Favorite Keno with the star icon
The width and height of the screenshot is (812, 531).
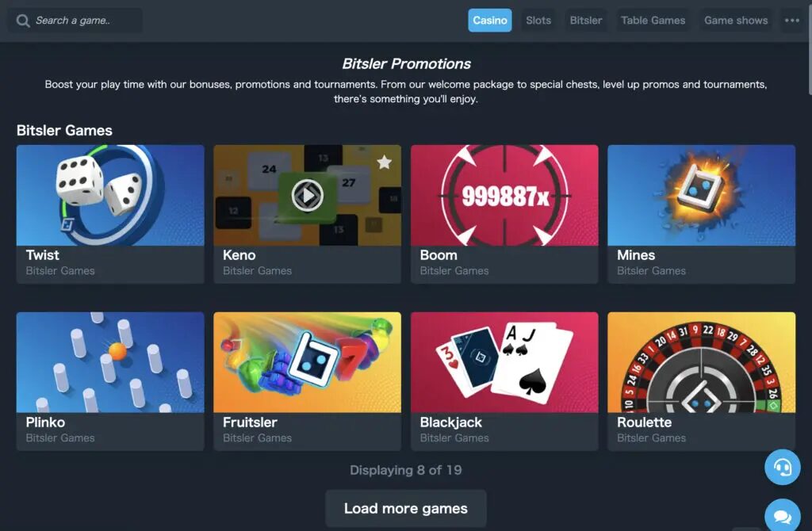(385, 162)
